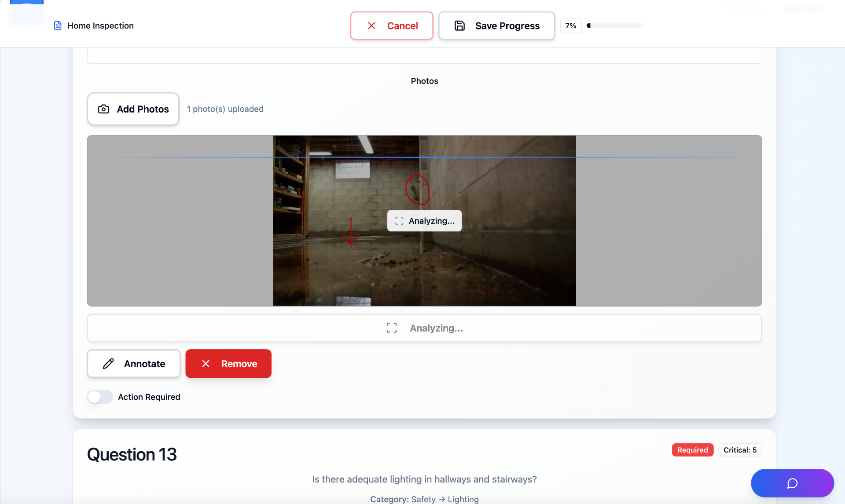Click the red X icon in Cancel
This screenshot has height=504, width=845.
click(371, 26)
